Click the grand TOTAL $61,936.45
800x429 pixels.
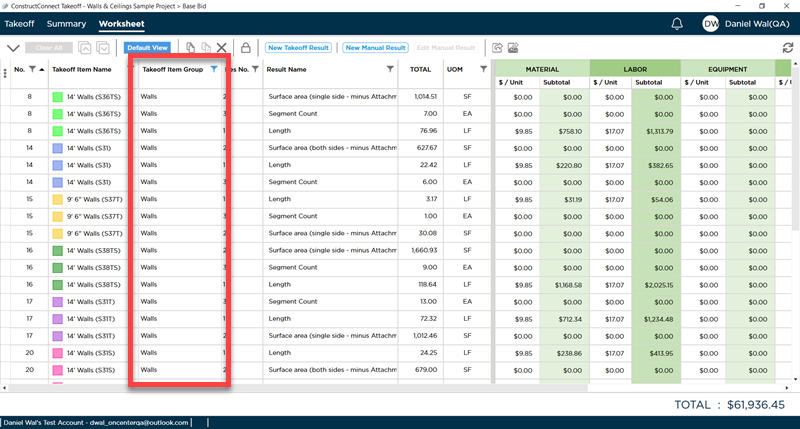coord(756,405)
